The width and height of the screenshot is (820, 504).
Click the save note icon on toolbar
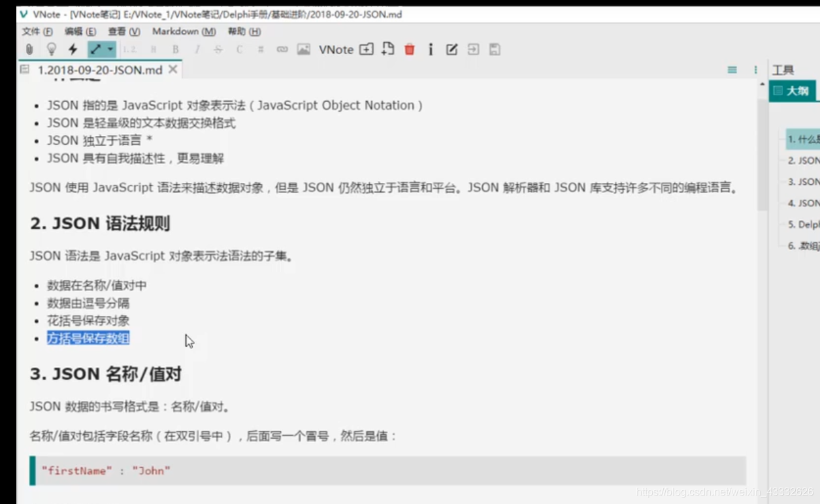coord(494,49)
